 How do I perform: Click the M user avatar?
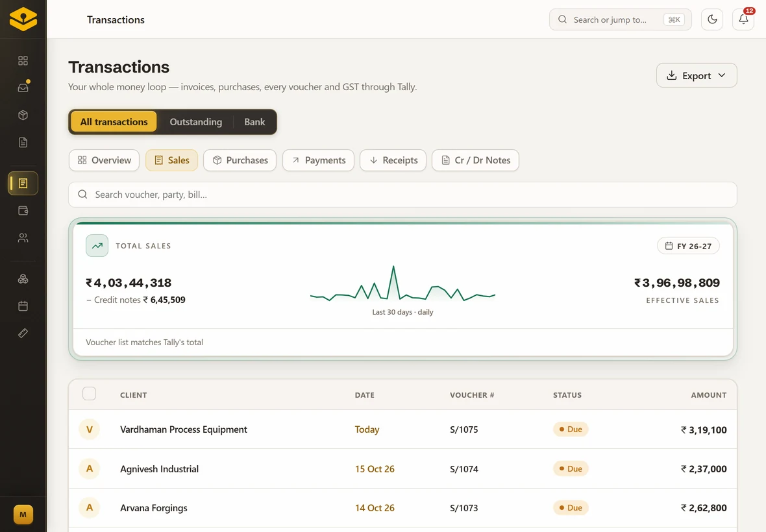[23, 514]
